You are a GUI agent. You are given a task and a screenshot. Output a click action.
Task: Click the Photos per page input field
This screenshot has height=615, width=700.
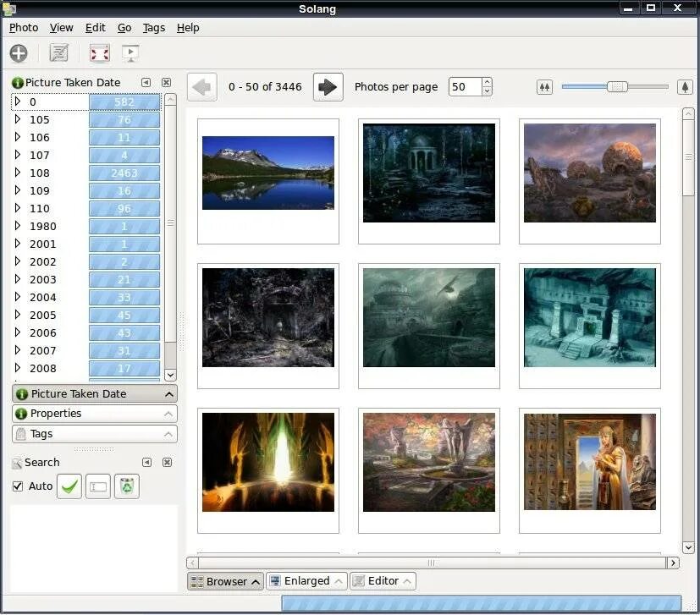466,86
